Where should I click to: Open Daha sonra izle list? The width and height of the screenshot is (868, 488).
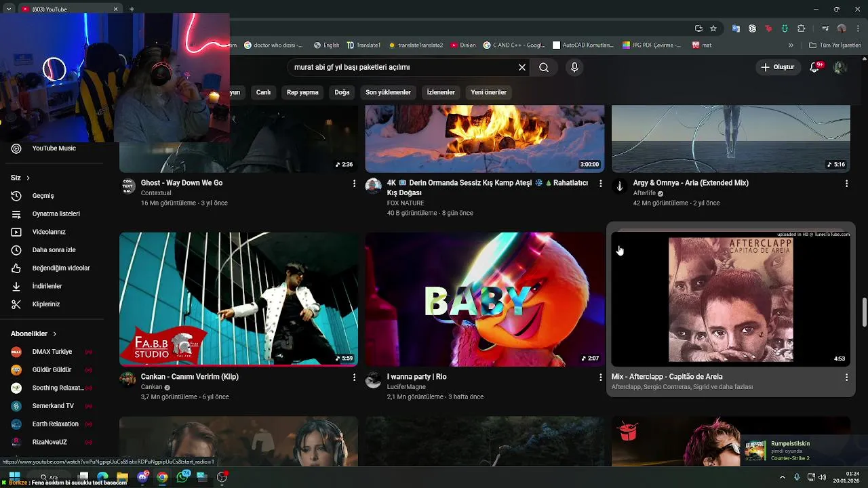(54, 250)
